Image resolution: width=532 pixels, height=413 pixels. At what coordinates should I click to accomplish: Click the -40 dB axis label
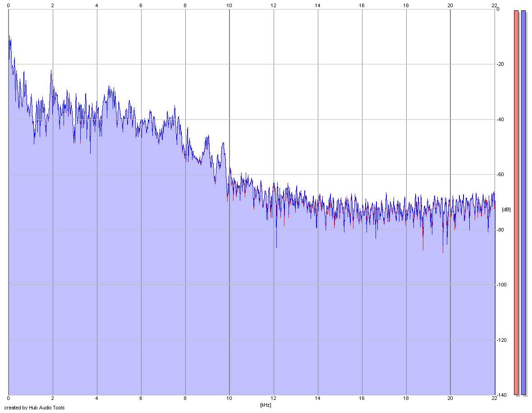click(x=500, y=119)
